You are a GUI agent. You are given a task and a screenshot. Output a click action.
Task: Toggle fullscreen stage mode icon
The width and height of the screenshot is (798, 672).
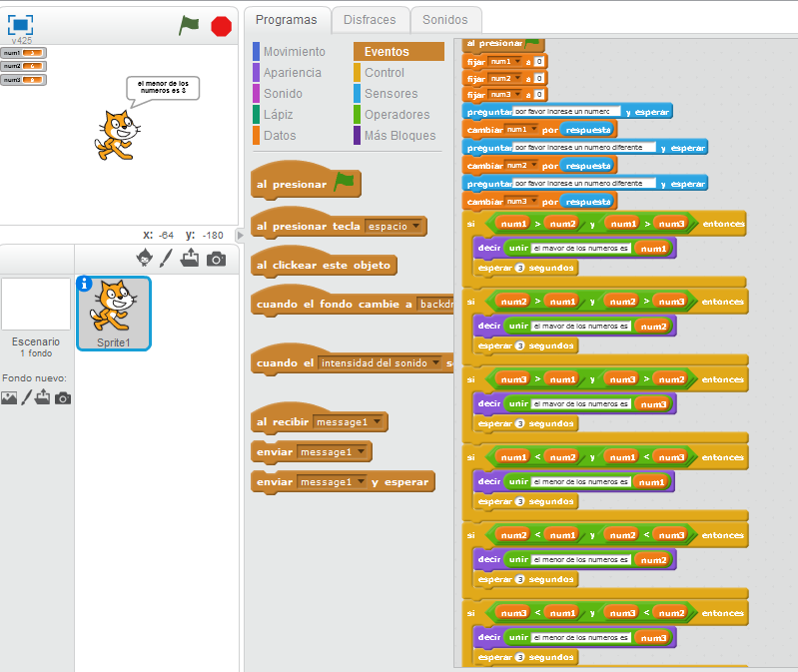point(20,24)
